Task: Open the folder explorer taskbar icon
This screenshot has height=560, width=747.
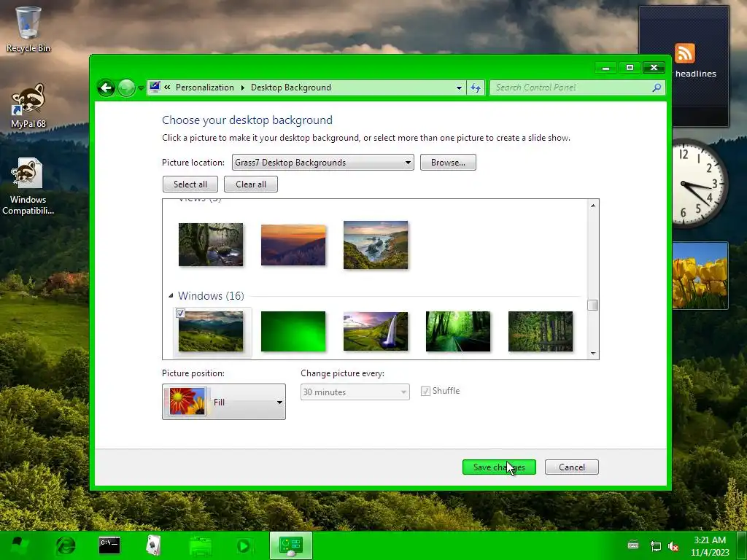Action: pos(200,545)
